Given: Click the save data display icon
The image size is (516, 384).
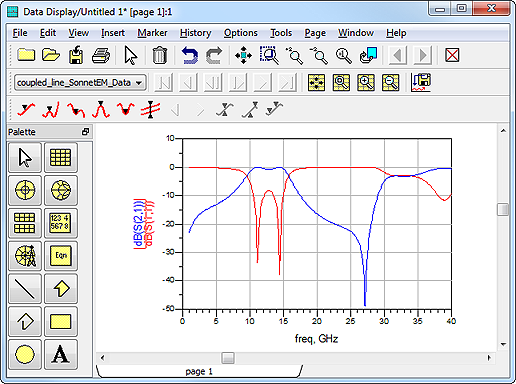Looking at the screenshot, I should 76,55.
